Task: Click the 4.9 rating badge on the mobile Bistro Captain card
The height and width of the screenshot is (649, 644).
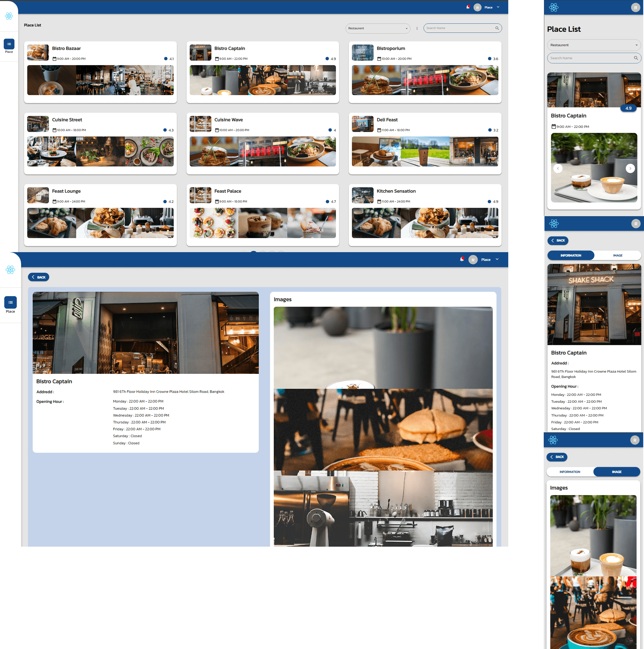Action: tap(628, 108)
